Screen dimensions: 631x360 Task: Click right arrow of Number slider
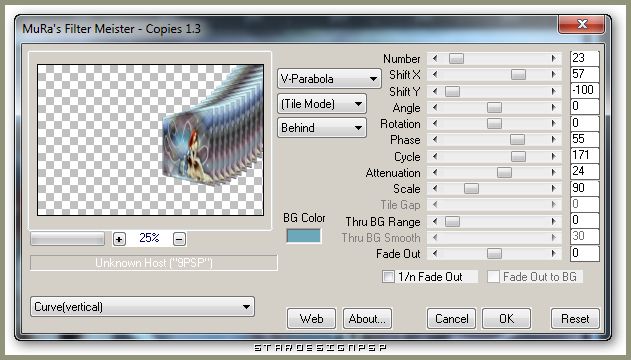pos(554,59)
